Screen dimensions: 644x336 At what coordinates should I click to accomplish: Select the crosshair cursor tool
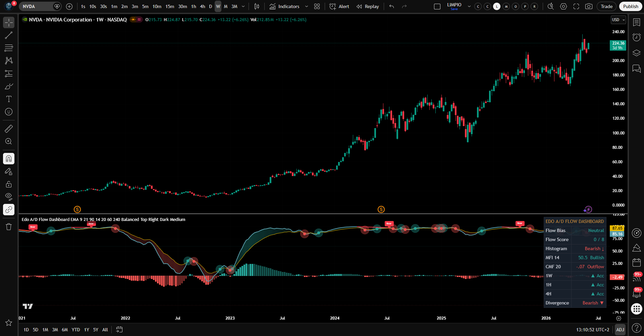9,22
